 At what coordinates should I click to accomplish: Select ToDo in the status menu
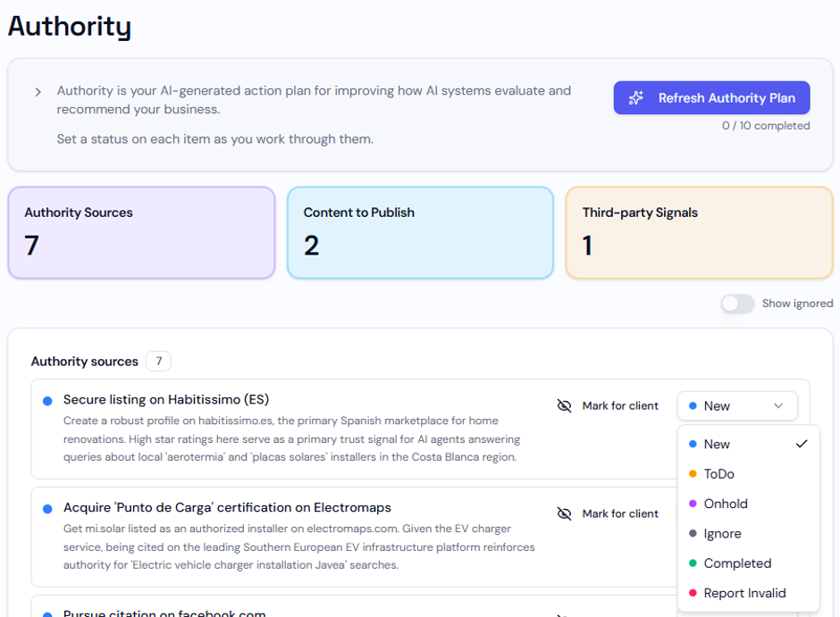(748, 474)
